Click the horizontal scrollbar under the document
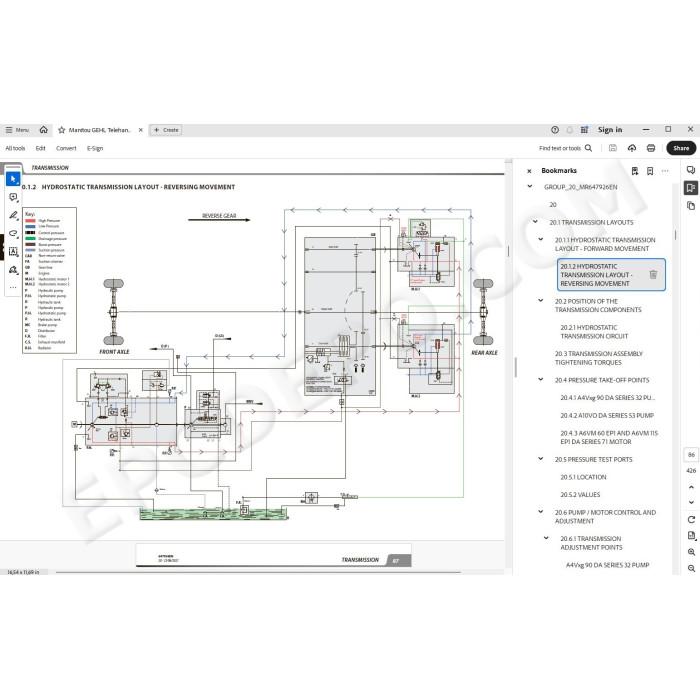The height and width of the screenshot is (700, 700). 258,572
